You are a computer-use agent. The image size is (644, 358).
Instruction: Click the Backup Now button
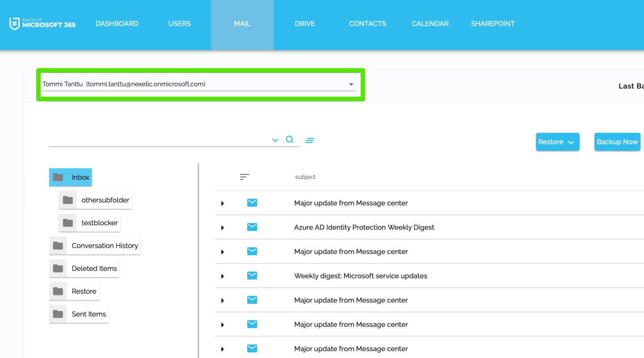point(617,142)
